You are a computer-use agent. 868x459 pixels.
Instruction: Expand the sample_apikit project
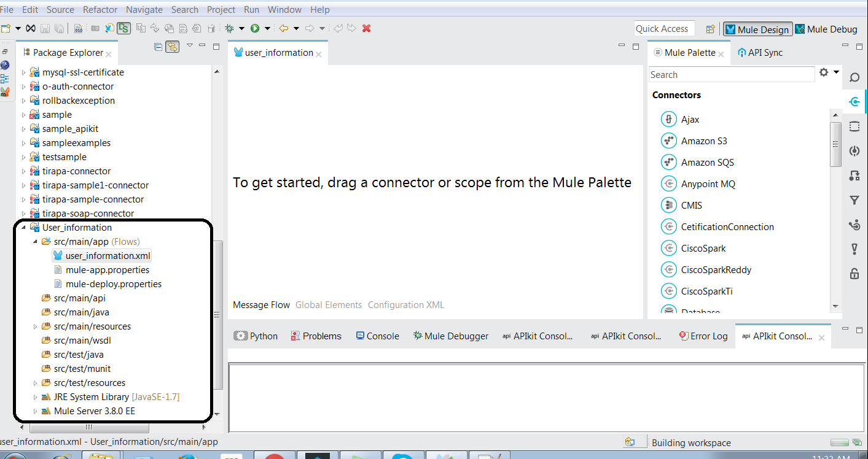(24, 129)
